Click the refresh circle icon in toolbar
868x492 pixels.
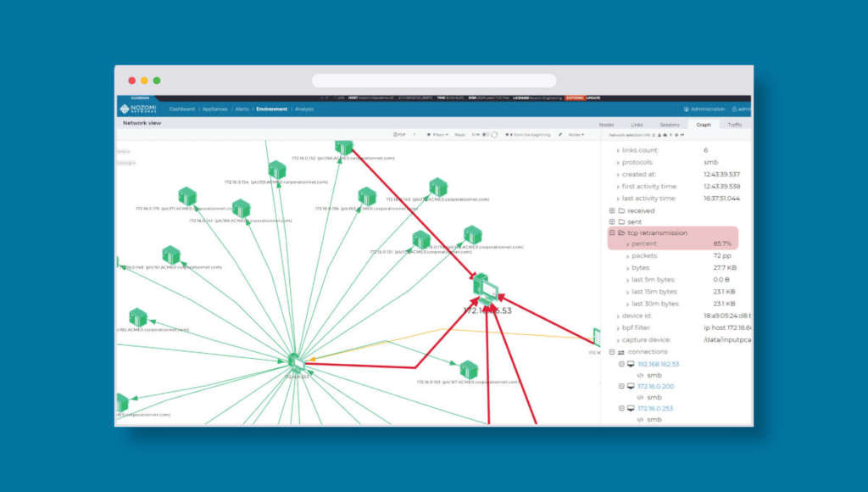[494, 135]
